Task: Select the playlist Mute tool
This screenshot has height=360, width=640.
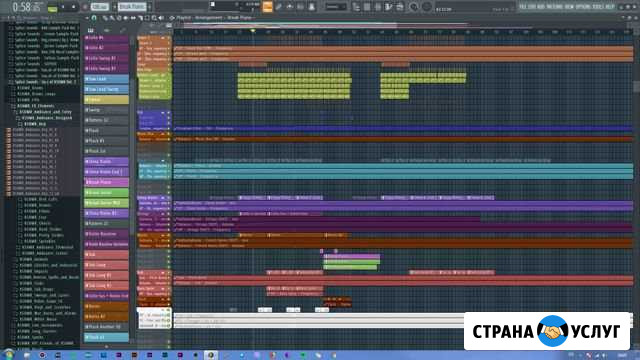Action: coord(126,18)
